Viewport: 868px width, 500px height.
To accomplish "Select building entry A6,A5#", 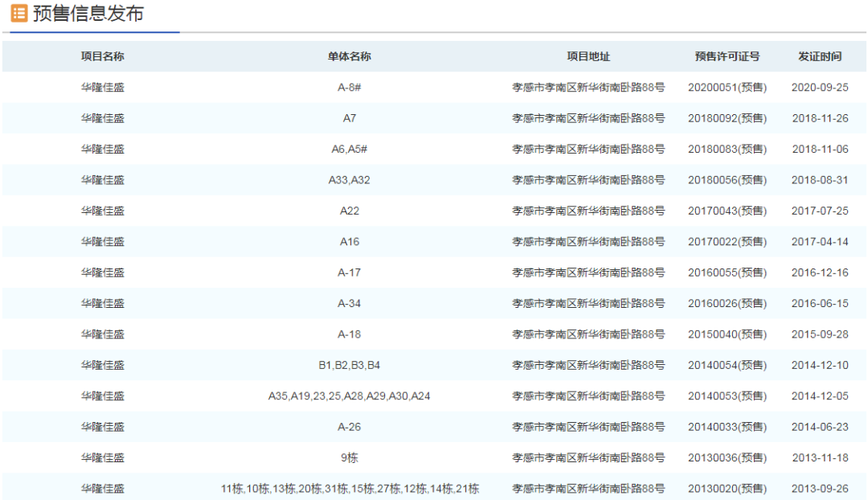I will [349, 150].
